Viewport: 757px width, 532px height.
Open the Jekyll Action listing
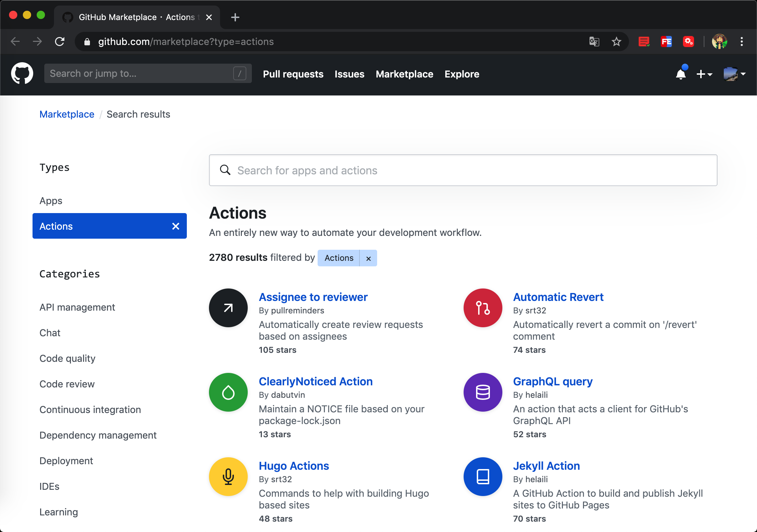[x=546, y=466]
